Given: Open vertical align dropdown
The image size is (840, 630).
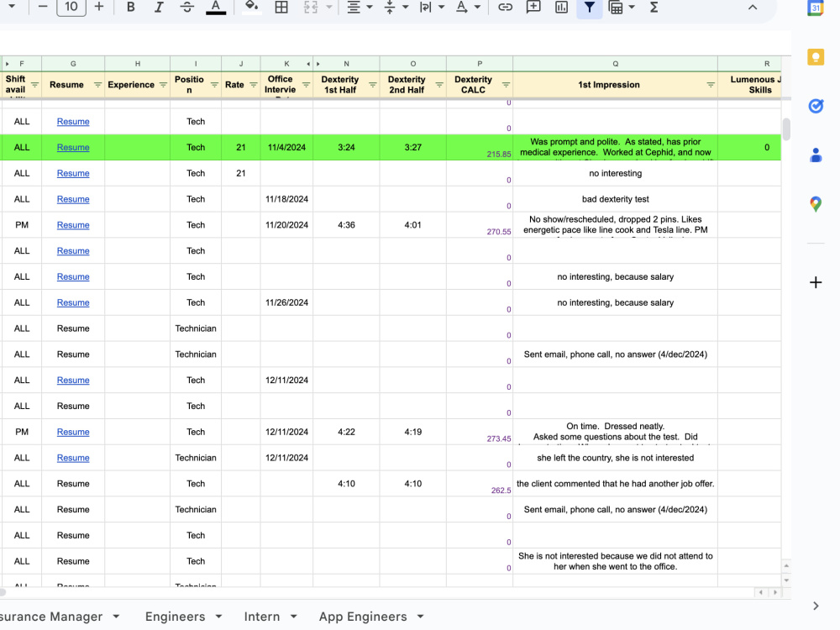Looking at the screenshot, I should pos(396,7).
